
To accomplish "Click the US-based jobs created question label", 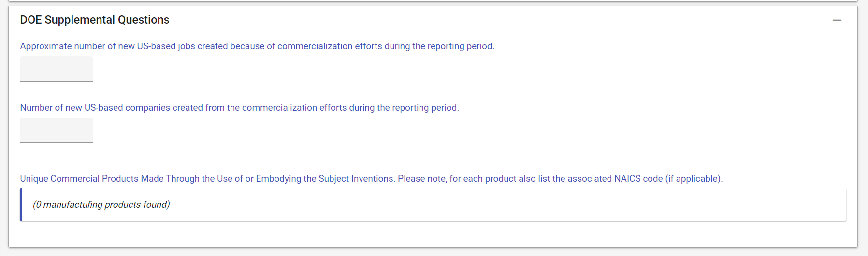I will pyautogui.click(x=257, y=46).
